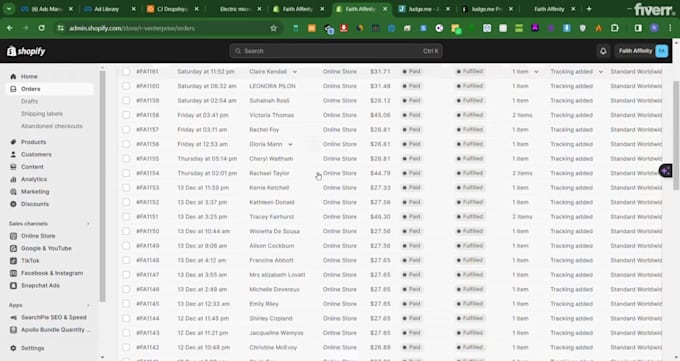
Task: Open notifications bell icon
Action: point(603,51)
